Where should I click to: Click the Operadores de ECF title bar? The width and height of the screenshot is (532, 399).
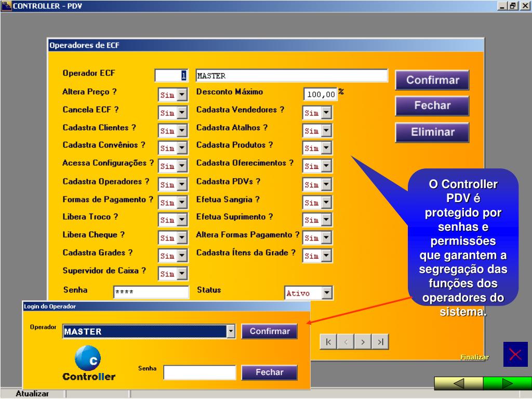point(265,45)
